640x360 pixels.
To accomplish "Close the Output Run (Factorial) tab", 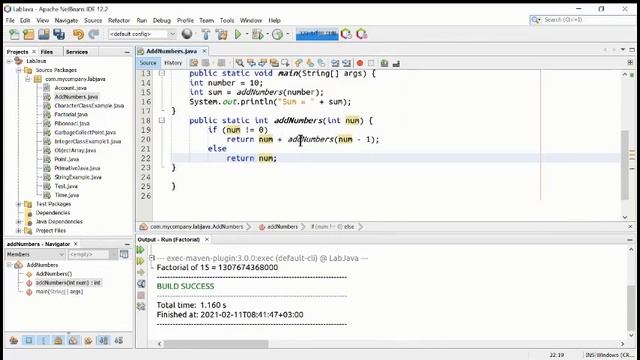I will [x=207, y=240].
